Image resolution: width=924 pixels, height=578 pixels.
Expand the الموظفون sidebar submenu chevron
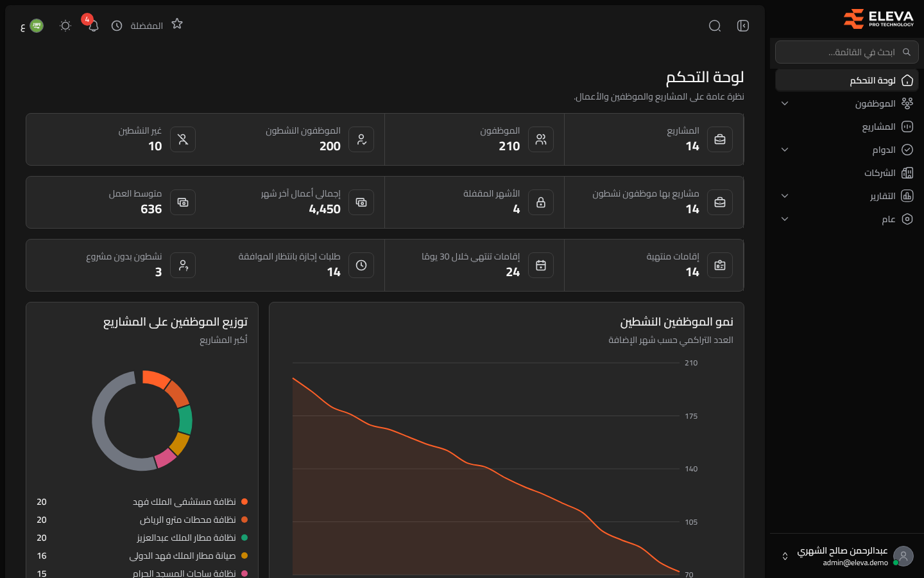(785, 103)
